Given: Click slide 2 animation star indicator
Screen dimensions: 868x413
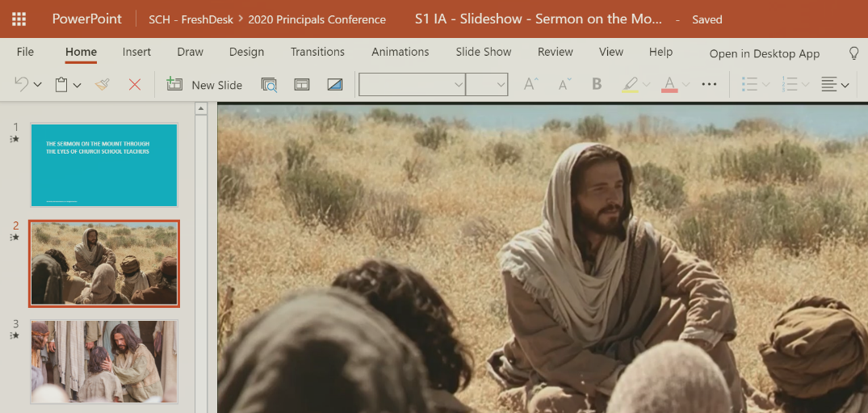Looking at the screenshot, I should click(x=15, y=238).
